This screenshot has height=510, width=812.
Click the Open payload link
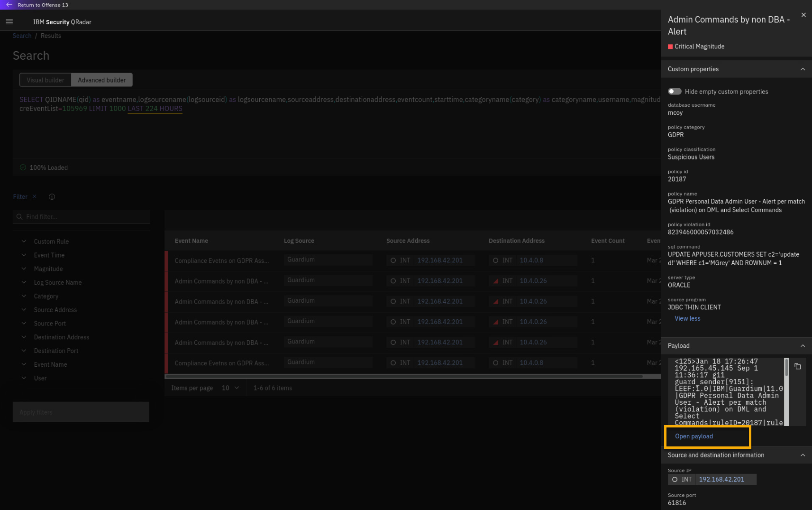pyautogui.click(x=694, y=436)
